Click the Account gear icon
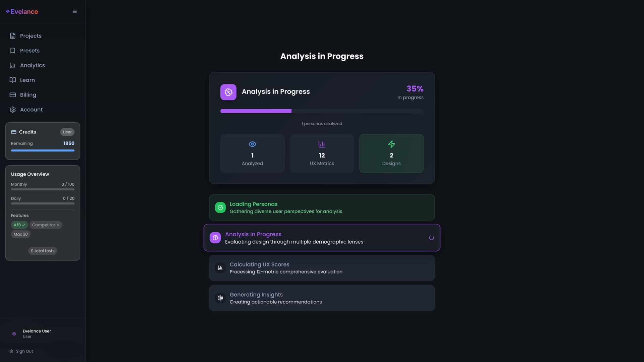This screenshot has height=362, width=644. (13, 110)
